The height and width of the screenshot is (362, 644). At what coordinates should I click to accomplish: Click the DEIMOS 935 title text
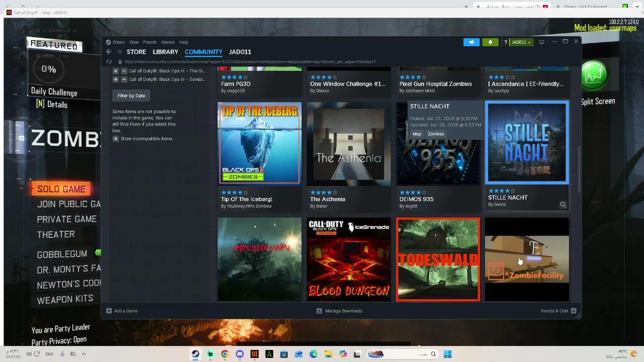(417, 199)
